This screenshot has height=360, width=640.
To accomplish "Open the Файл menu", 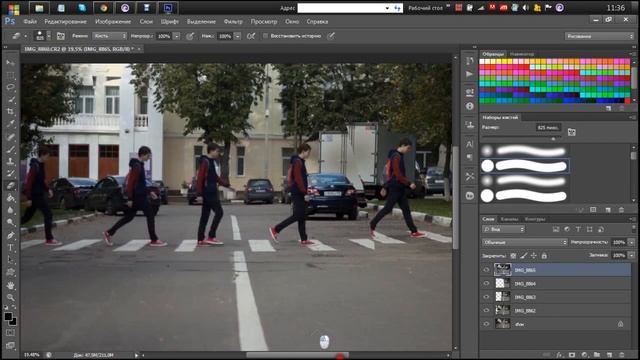I will point(30,21).
